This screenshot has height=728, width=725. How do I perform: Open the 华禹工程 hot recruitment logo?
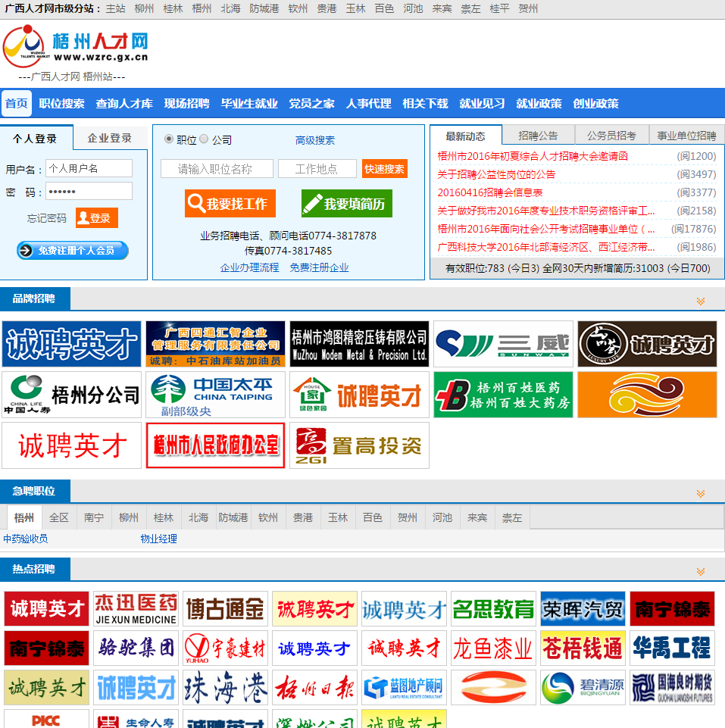tap(672, 648)
